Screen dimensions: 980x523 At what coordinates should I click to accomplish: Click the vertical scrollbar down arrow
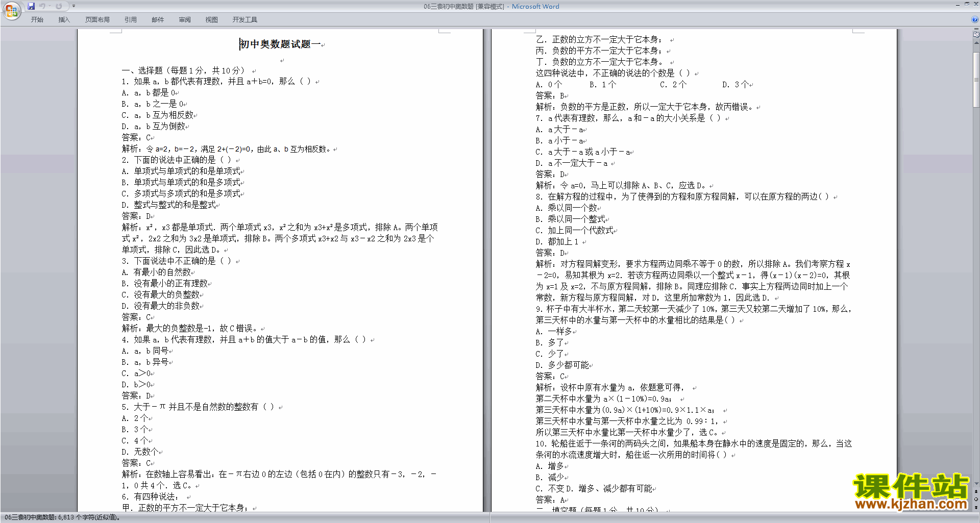click(x=976, y=483)
